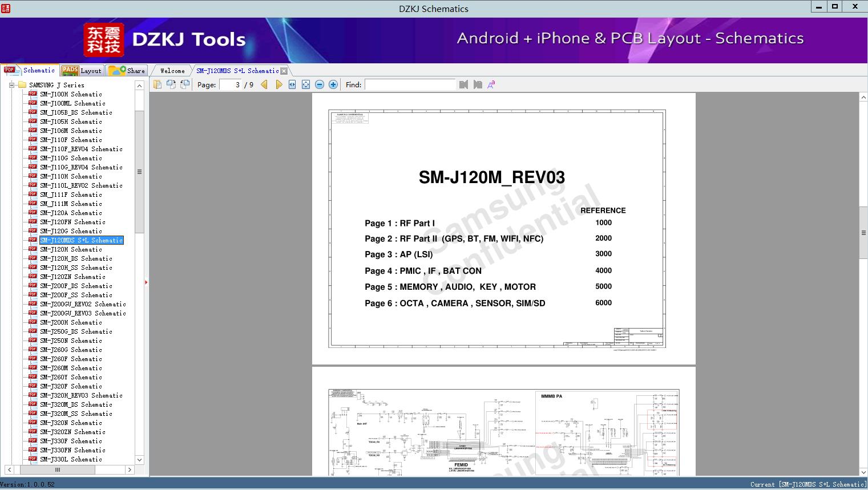The image size is (868, 490).
Task: Click the Find text box
Action: pos(410,84)
